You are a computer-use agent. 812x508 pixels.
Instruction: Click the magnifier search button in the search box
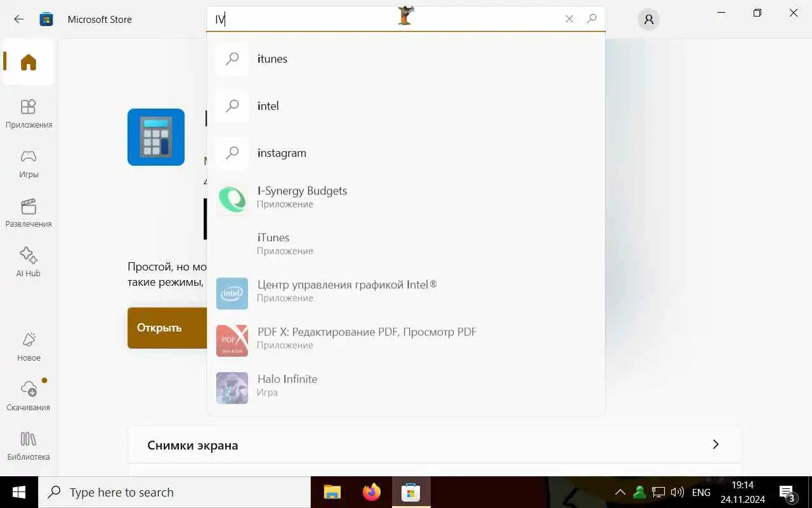click(592, 19)
